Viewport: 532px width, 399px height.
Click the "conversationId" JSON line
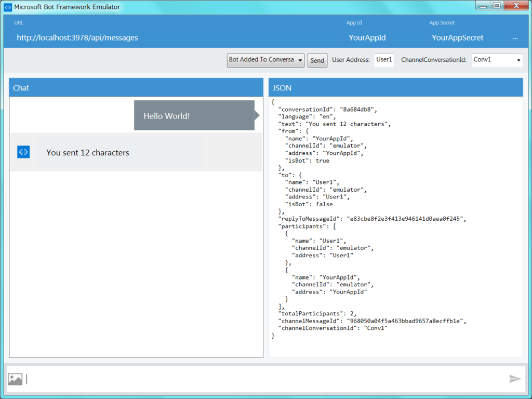point(327,109)
